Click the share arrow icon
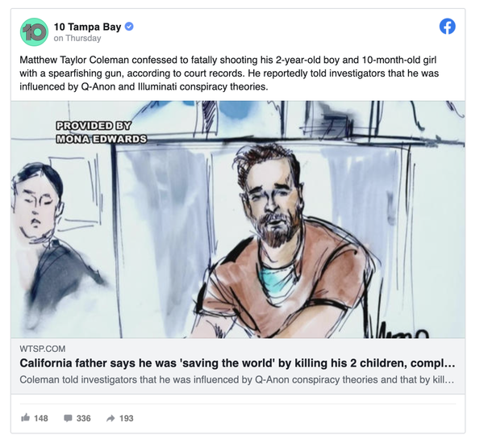The height and width of the screenshot is (448, 492). pyautogui.click(x=110, y=418)
